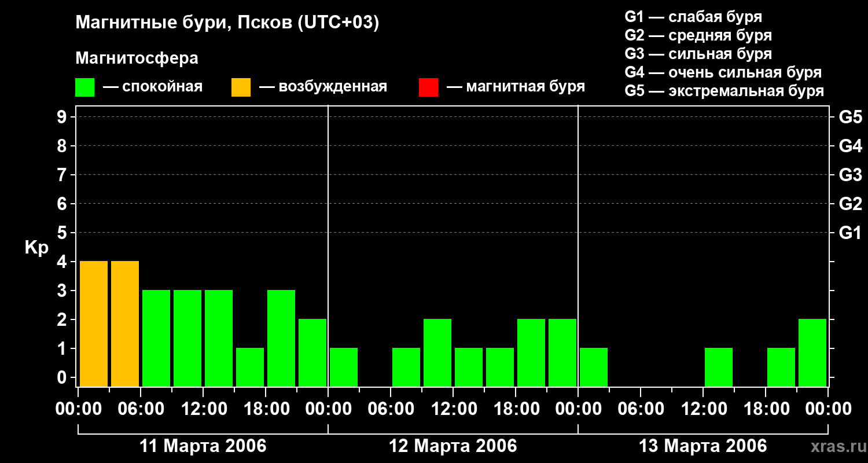Click right-axis label G5
This screenshot has width=868, height=463.
(851, 117)
